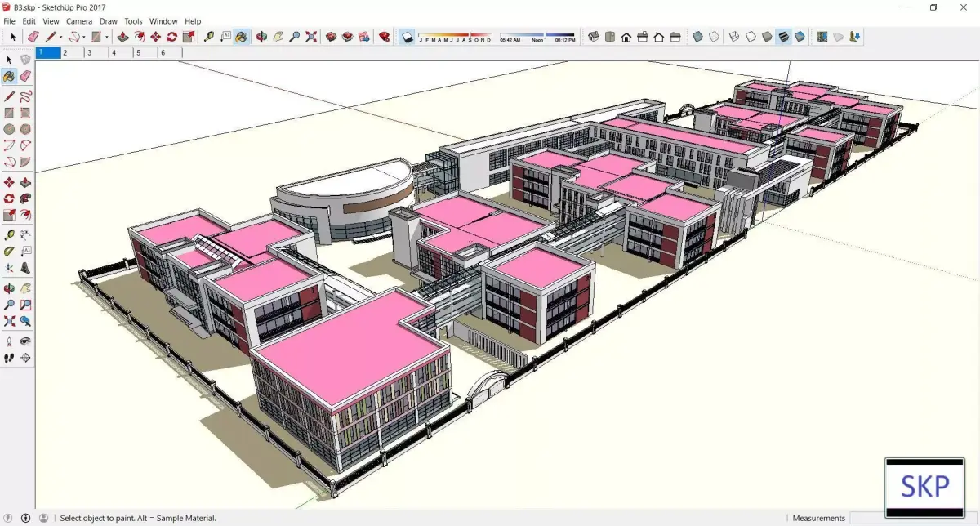Expand the Line tool dropdown arrow
Screen dimensions: 980x526
click(x=61, y=37)
